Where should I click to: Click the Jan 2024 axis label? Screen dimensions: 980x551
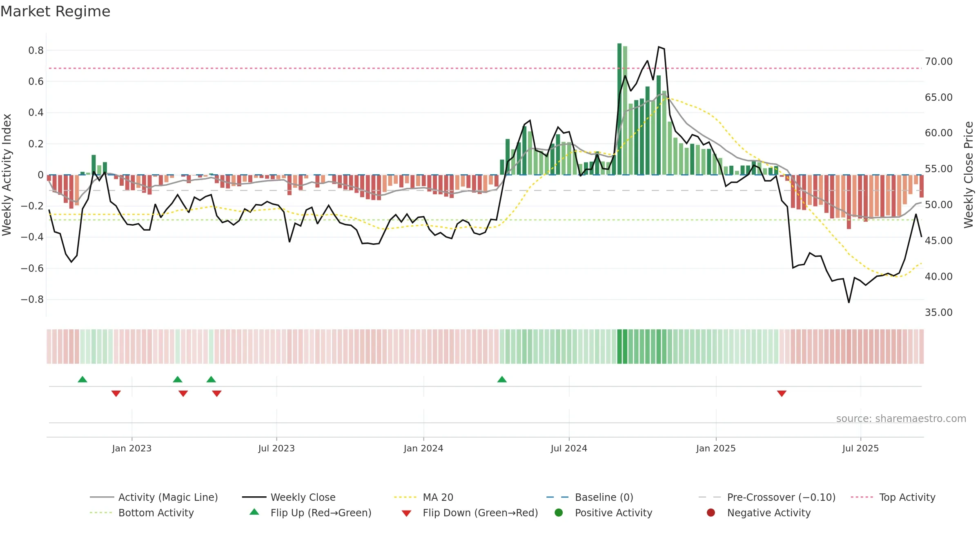coord(423,449)
